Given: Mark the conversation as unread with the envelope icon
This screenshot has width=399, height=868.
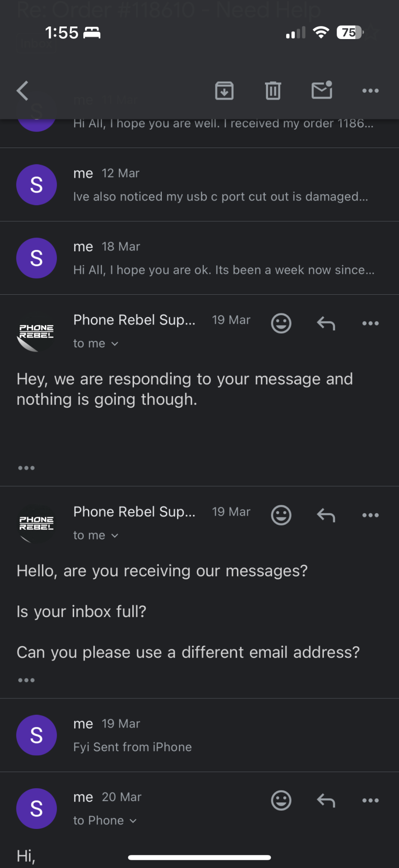Looking at the screenshot, I should (322, 90).
